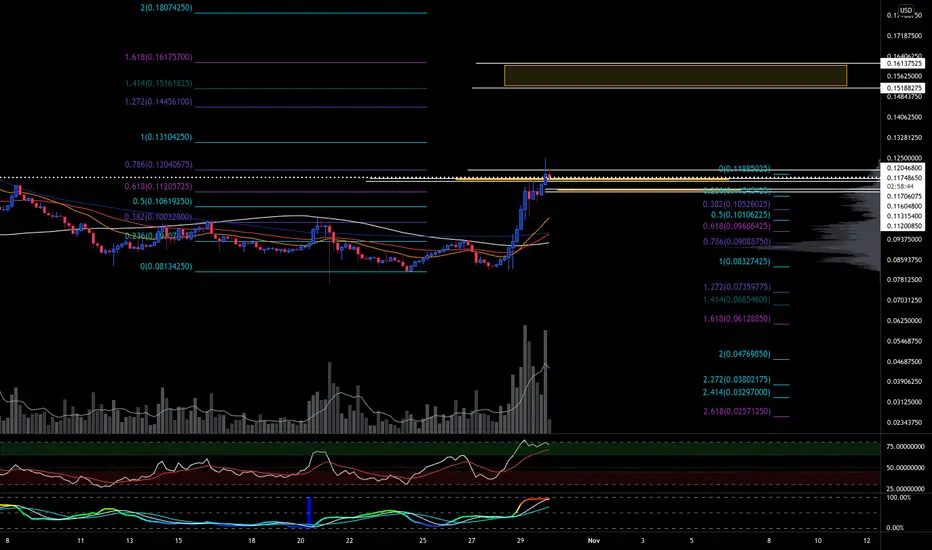Click the 0.15188275 price label
Screen dimensions: 932x550
tap(903, 88)
